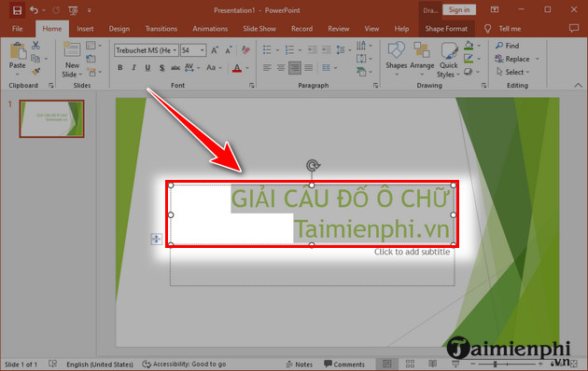Click the AutoFit options icon beside title box
This screenshot has width=588, height=371.
click(x=157, y=239)
